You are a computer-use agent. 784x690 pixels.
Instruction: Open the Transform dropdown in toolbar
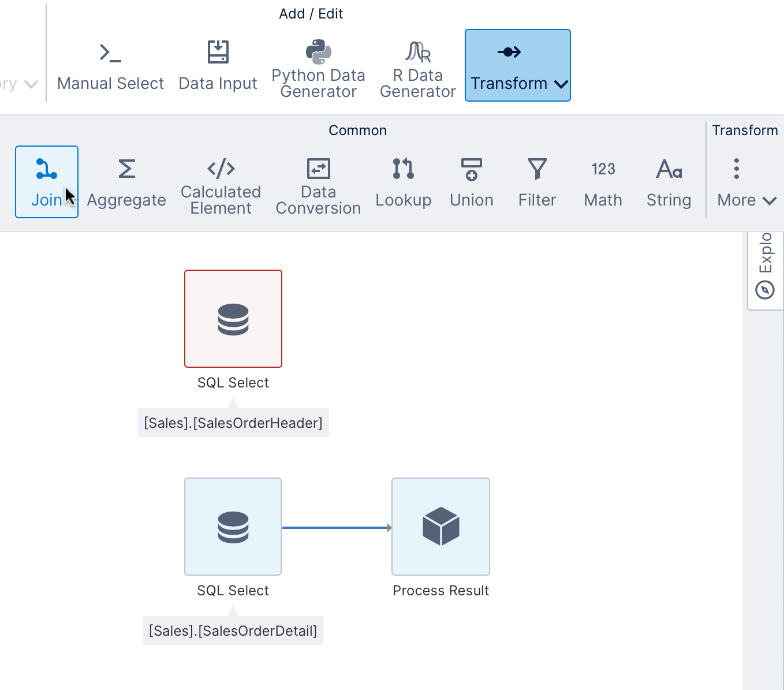tap(518, 65)
